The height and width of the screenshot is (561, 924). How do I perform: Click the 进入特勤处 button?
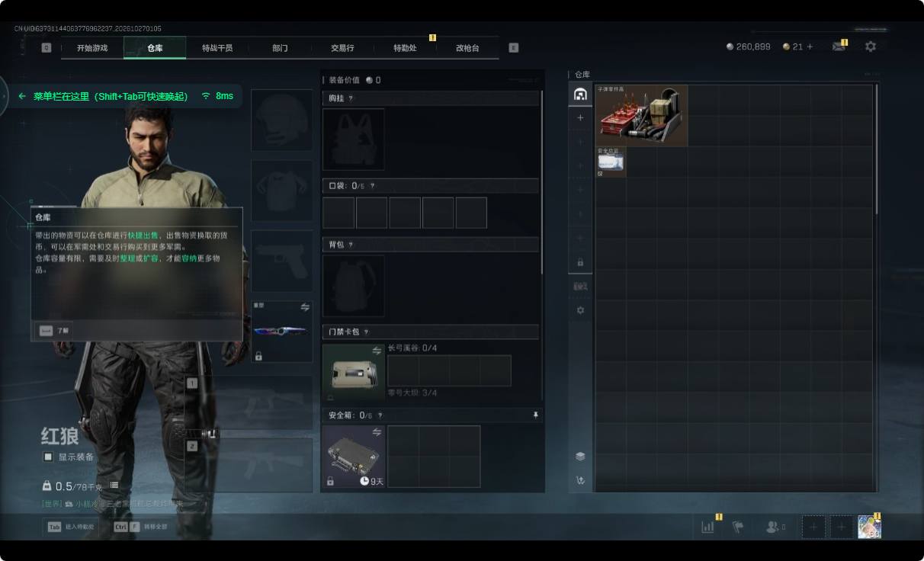pyautogui.click(x=71, y=527)
